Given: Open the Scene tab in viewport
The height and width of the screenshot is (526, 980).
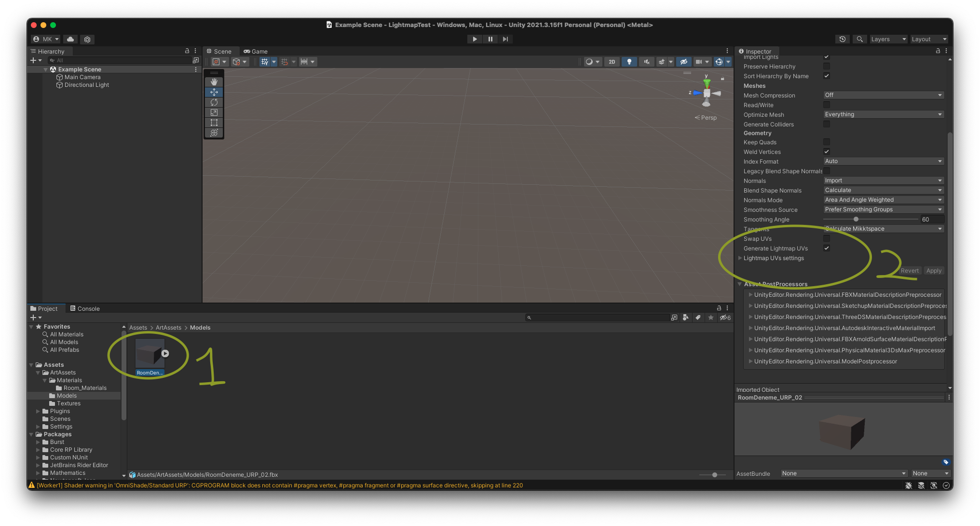Looking at the screenshot, I should point(223,51).
